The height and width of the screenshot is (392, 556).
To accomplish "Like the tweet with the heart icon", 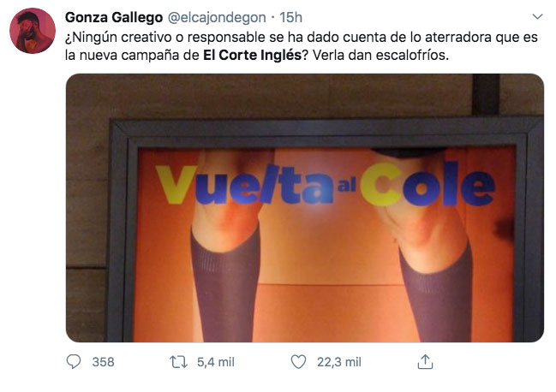I will point(298,362).
